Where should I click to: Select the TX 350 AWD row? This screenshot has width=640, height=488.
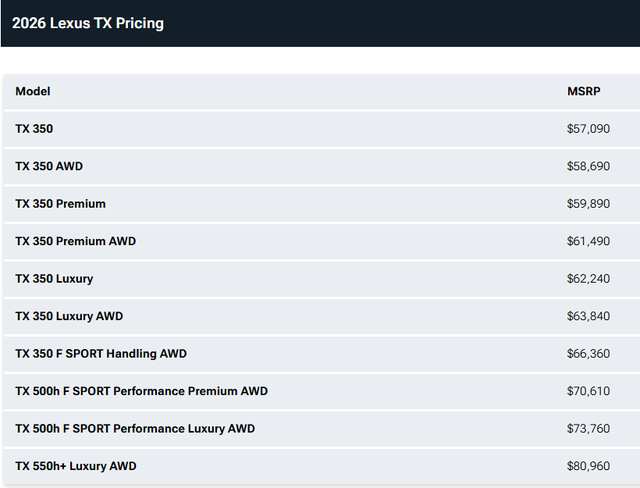[49, 166]
